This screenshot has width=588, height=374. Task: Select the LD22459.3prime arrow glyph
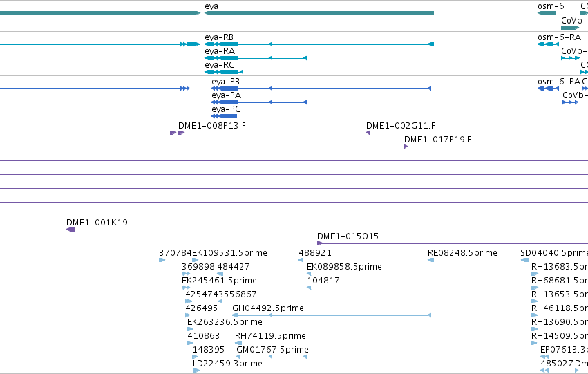point(196,371)
